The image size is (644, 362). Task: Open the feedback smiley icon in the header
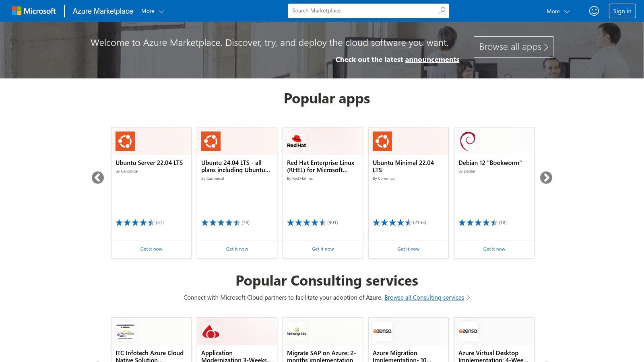594,11
